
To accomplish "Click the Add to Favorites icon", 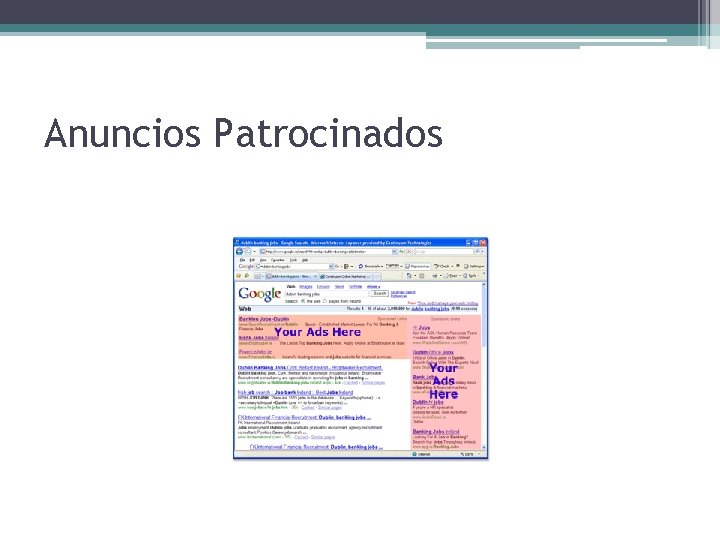I will (247, 276).
